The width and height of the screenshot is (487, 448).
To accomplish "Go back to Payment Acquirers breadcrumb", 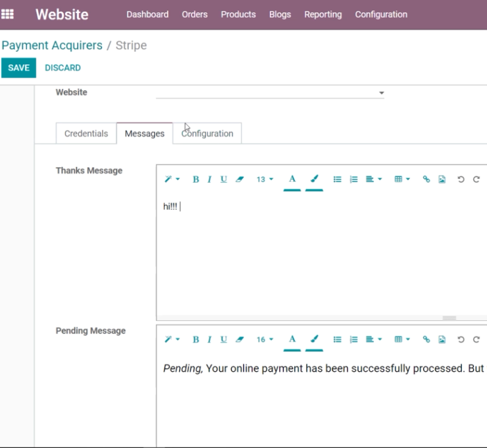I will coord(52,45).
